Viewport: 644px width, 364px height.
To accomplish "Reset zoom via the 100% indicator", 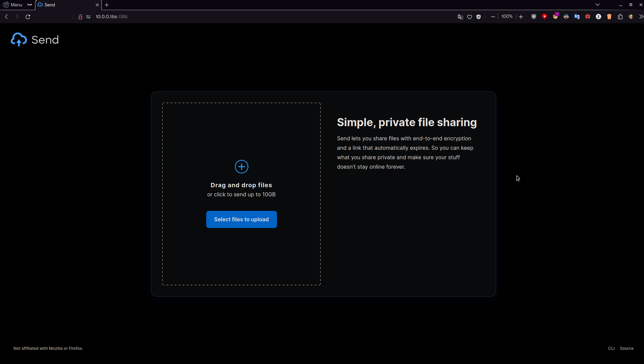I will click(507, 17).
